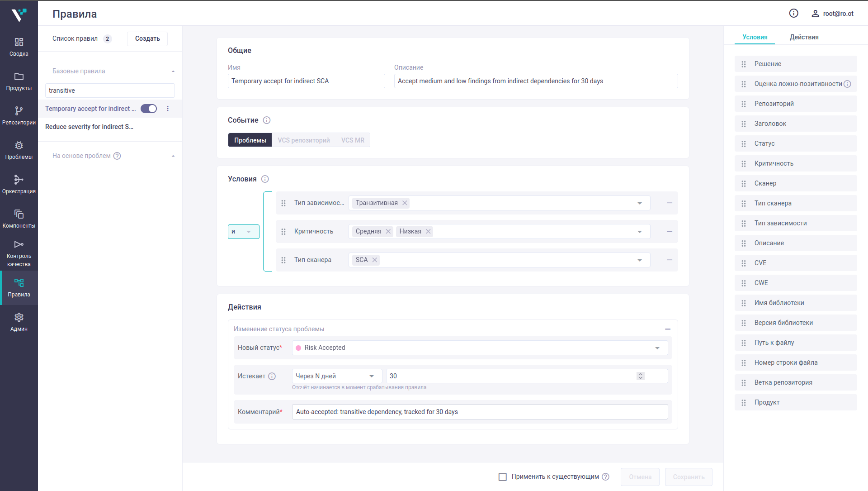
Task: Switch to Действия tab
Action: click(804, 37)
